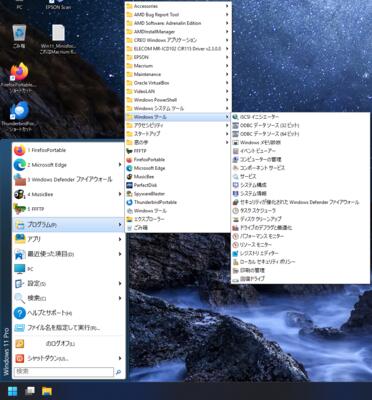Open ThunderbirdPortable in the Programs list
This screenshot has width=372, height=400.
click(178, 202)
